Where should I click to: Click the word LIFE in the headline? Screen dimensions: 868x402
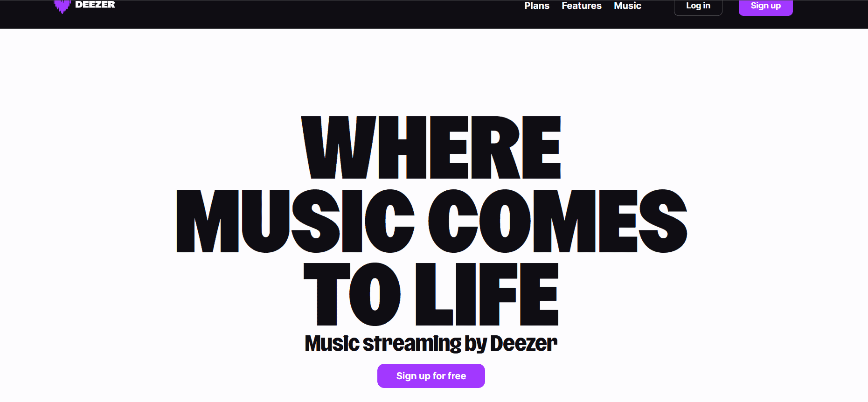[486, 294]
